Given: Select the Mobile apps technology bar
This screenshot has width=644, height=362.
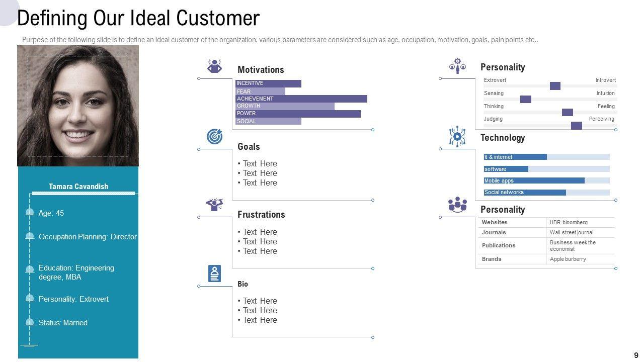Looking at the screenshot, I should click(x=534, y=180).
